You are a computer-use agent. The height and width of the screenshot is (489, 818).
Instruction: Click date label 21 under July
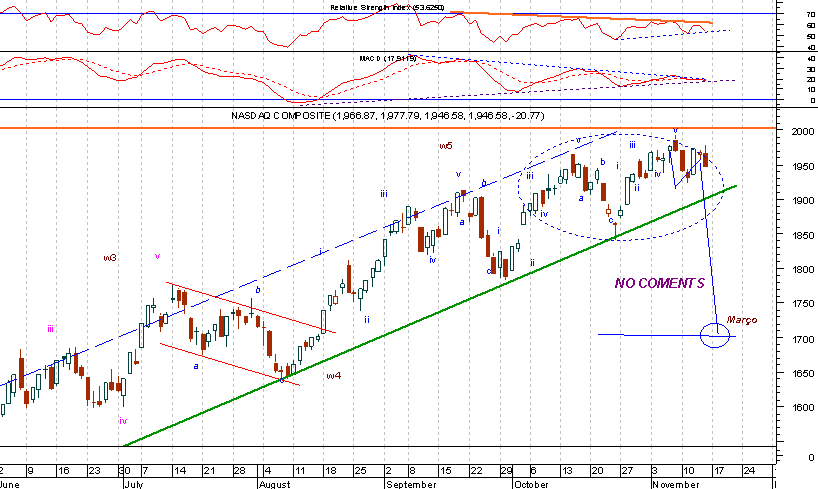[209, 471]
